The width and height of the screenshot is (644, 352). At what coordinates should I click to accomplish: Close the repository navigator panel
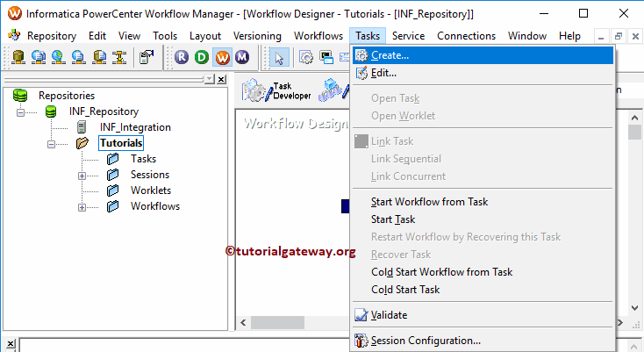point(221,79)
